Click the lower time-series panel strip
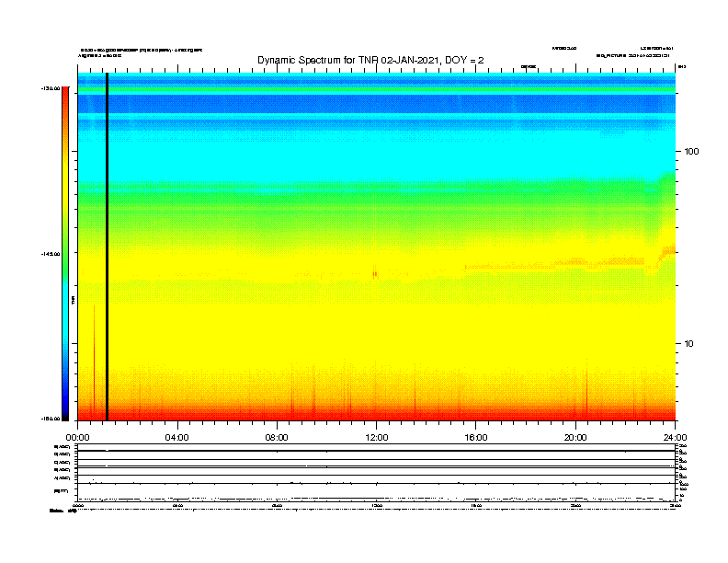The height and width of the screenshot is (563, 728). click(x=376, y=473)
